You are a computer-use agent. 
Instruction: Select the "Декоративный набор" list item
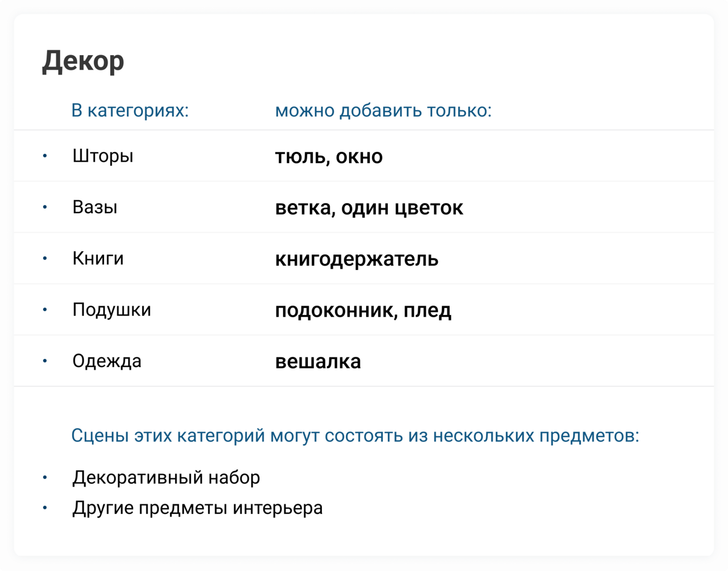click(166, 477)
